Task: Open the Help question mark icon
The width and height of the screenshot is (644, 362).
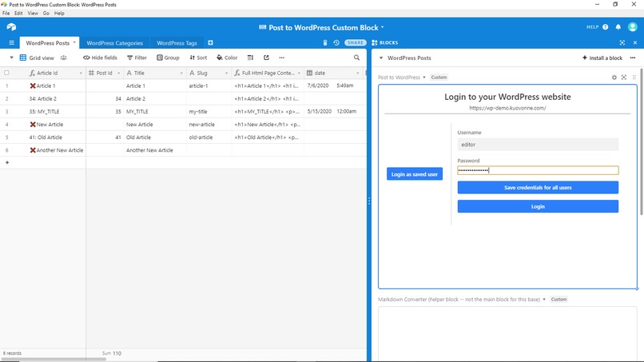Action: point(606,27)
